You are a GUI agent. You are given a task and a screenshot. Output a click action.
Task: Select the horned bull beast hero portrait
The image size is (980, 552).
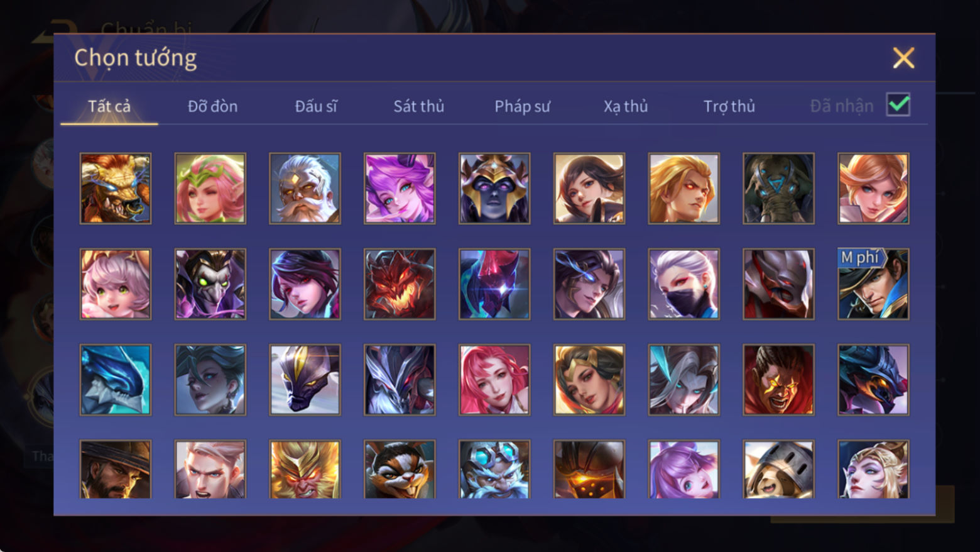[x=116, y=189]
